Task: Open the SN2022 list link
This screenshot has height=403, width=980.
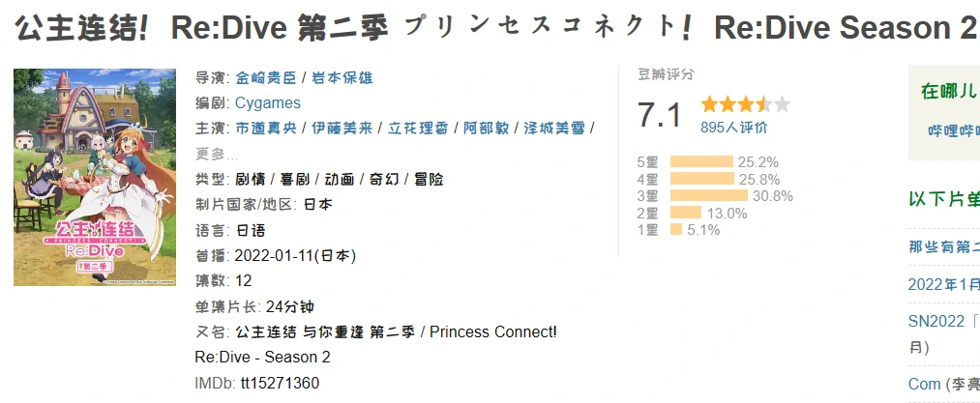Action: 943,320
